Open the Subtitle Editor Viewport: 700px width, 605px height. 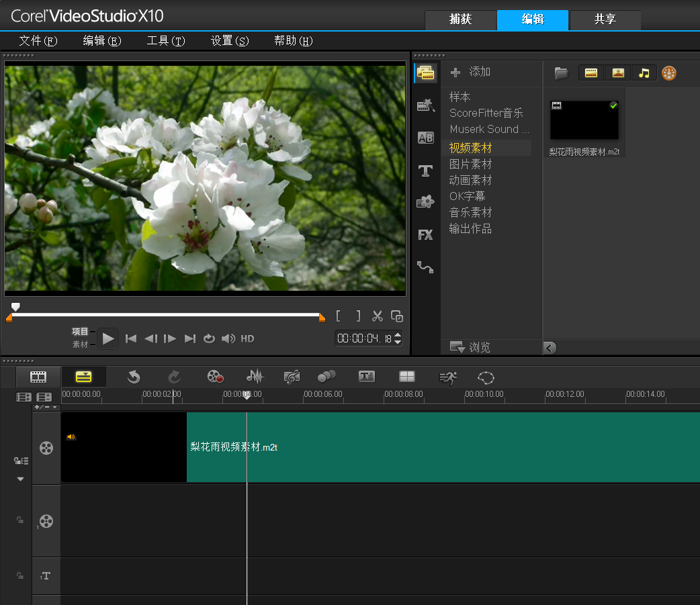click(x=367, y=377)
